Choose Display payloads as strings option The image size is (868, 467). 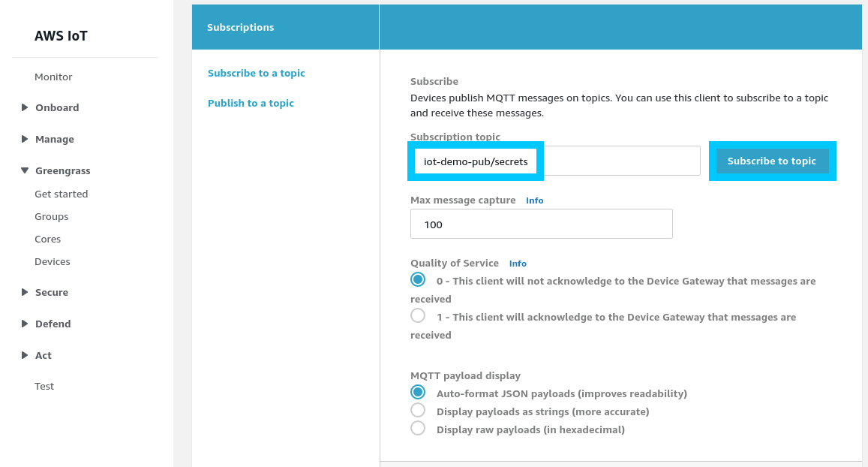click(x=418, y=411)
